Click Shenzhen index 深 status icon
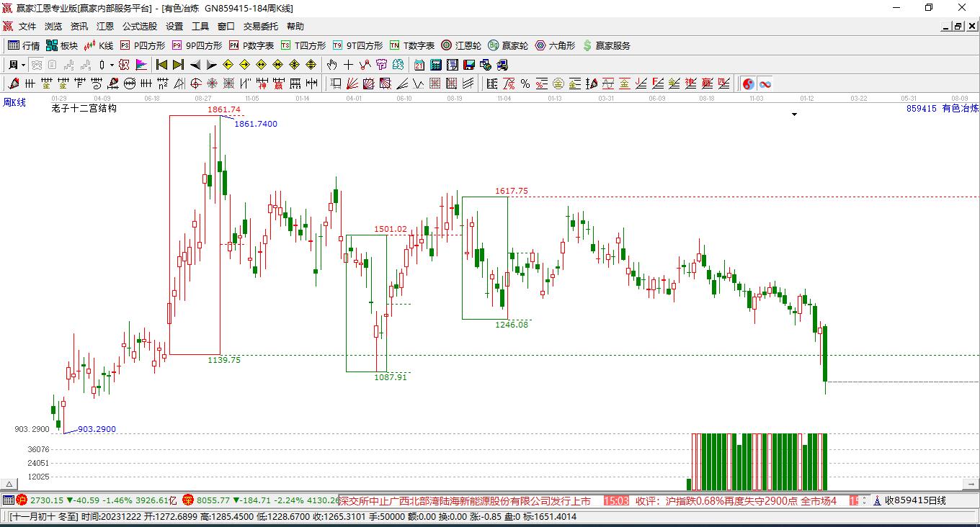The image size is (980, 527). 188,500
